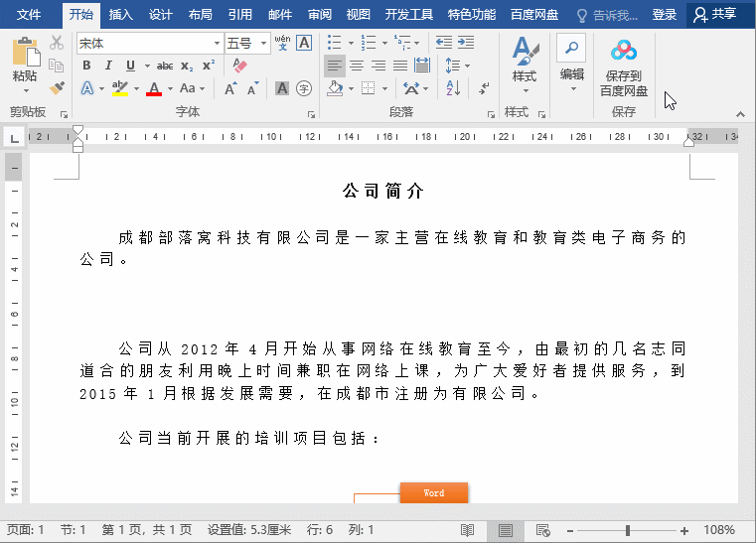The height and width of the screenshot is (543, 756).
Task: Open the font size dropdown 五号
Action: pos(263,44)
